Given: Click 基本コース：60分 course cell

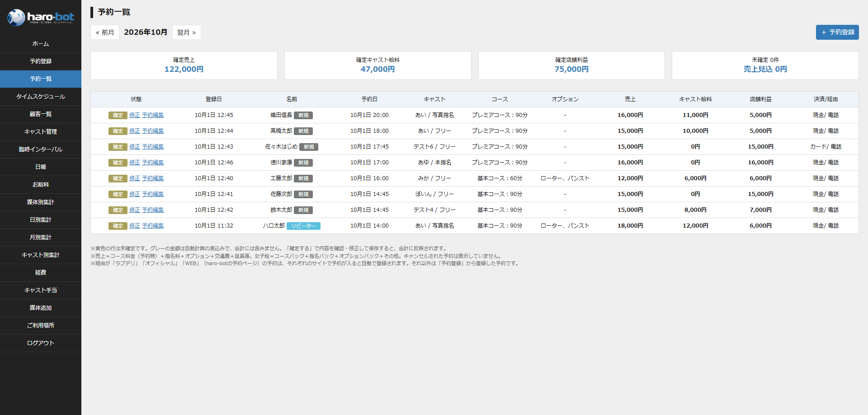Looking at the screenshot, I should point(500,178).
